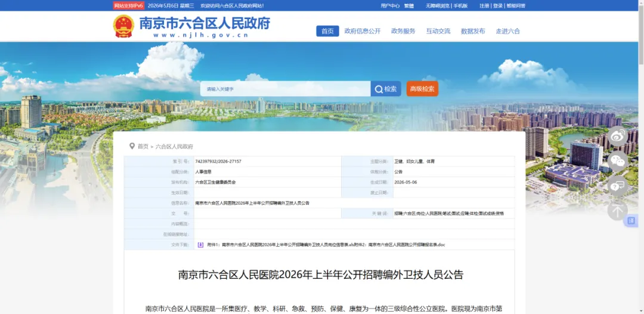Open the online consultation chat icon
This screenshot has height=314, width=644.
coord(617,186)
